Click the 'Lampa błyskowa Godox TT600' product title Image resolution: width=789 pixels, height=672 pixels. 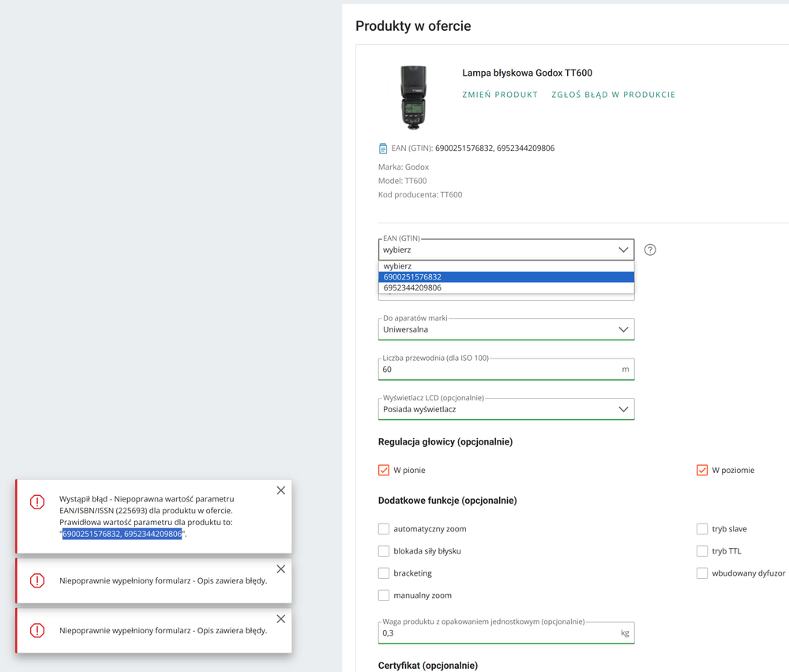527,73
